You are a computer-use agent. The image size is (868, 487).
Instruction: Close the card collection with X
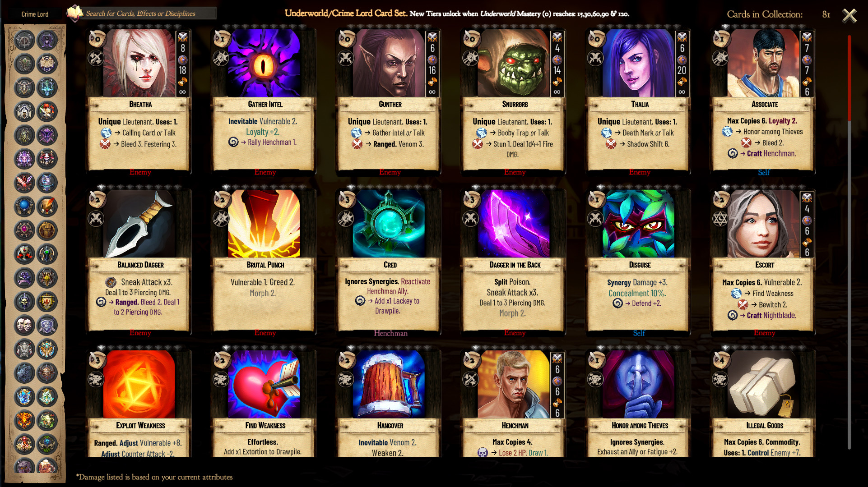tap(849, 15)
